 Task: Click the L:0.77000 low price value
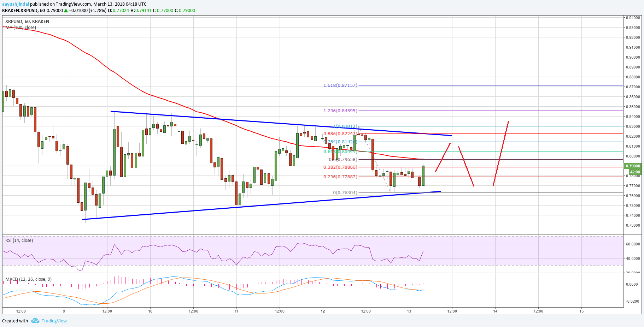163,11
